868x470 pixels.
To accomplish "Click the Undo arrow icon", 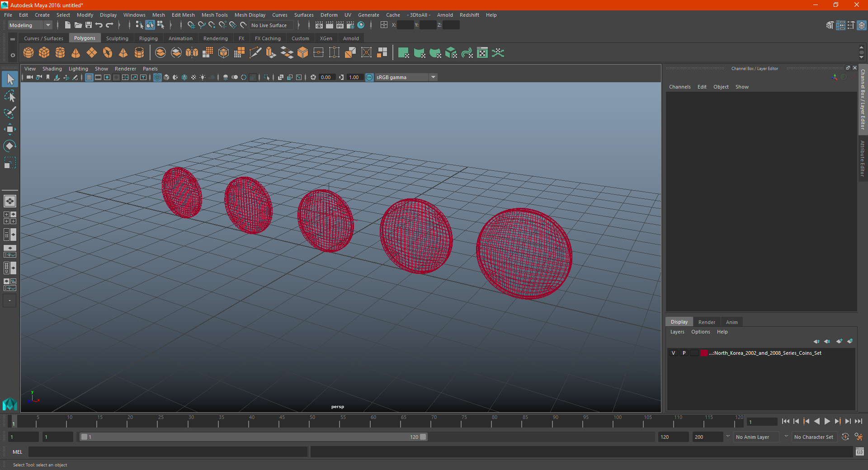I will point(99,25).
